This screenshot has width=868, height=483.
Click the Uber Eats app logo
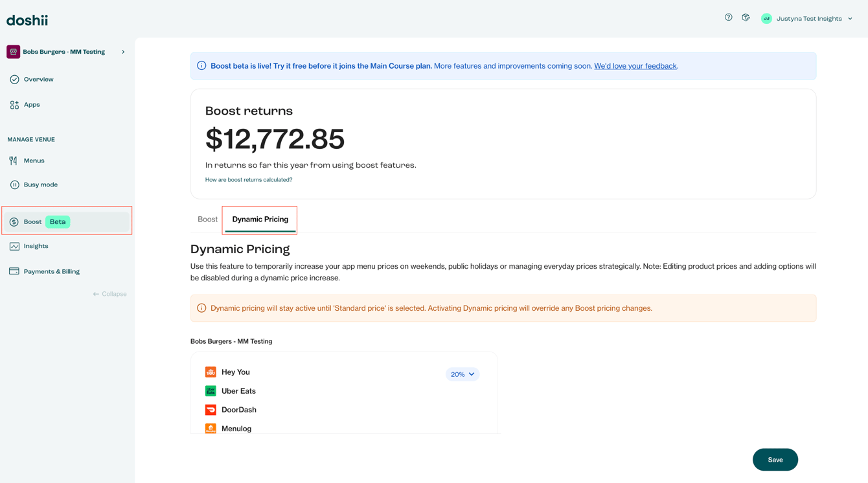click(x=211, y=391)
